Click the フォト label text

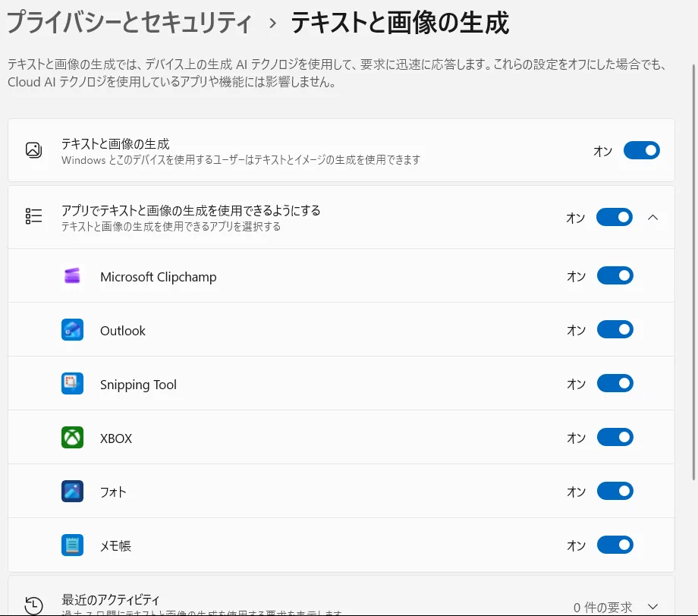click(x=113, y=492)
